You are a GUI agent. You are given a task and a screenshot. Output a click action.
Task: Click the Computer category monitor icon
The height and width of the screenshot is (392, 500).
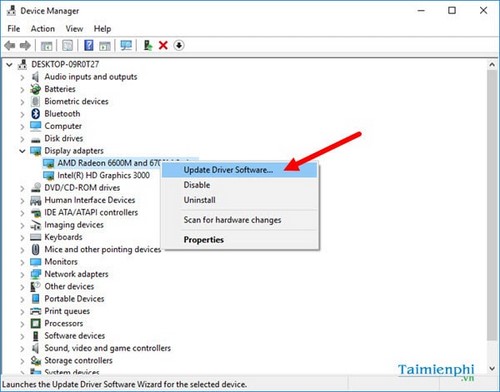tap(35, 126)
